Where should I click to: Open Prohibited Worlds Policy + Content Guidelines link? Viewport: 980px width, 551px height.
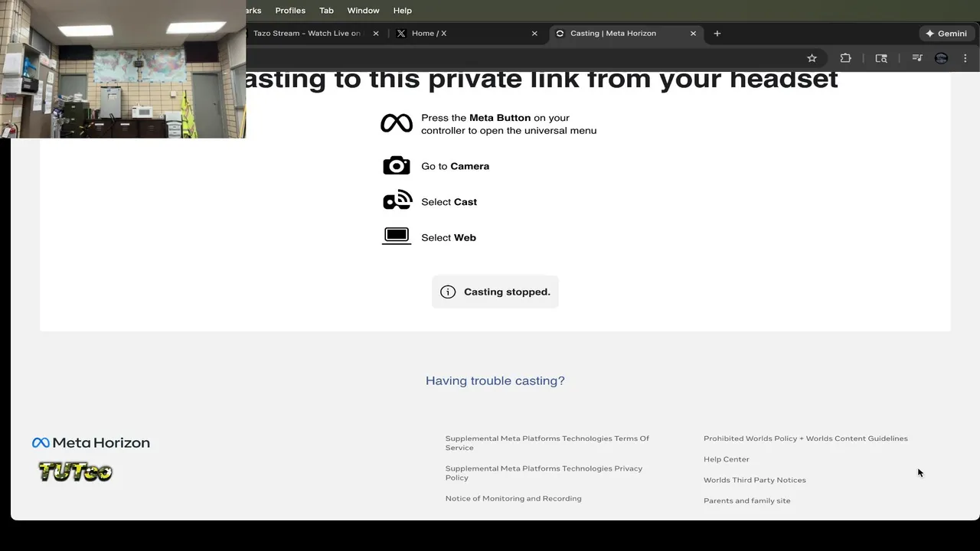pos(805,439)
